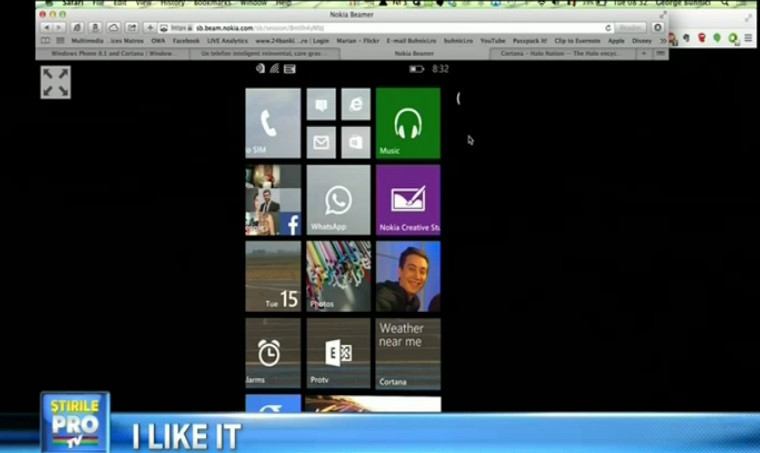
Task: Click the sb.beam.nokia.com address field
Action: (x=386, y=28)
